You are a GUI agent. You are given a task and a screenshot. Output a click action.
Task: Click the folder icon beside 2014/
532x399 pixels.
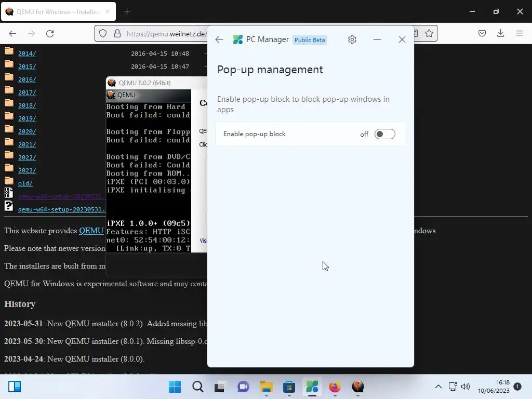[x=9, y=51]
